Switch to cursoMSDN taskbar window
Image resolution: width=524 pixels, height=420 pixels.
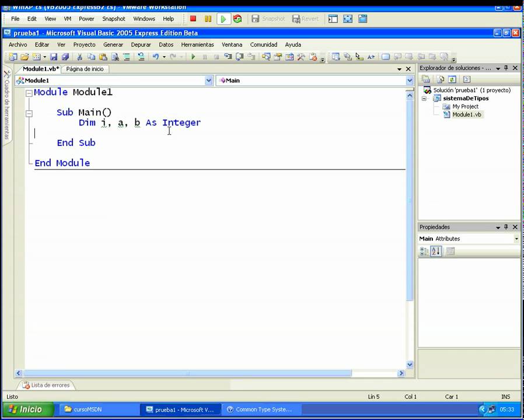pyautogui.click(x=99, y=409)
